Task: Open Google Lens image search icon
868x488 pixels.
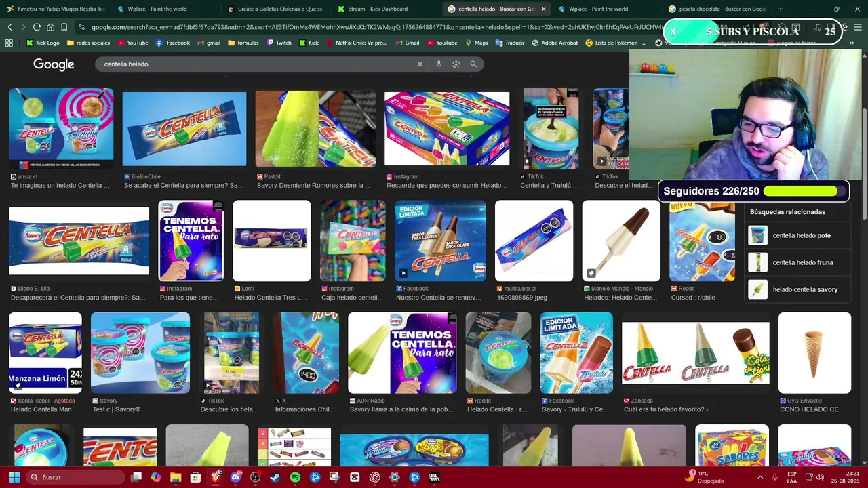Action: coord(456,64)
